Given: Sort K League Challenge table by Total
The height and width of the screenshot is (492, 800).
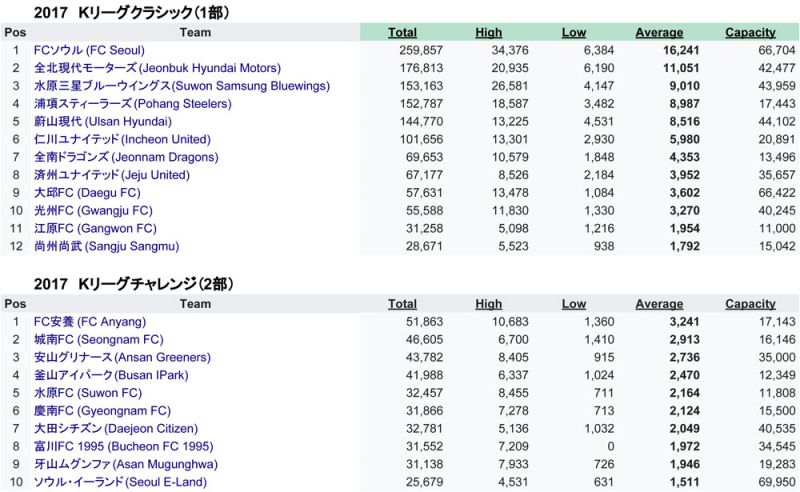Looking at the screenshot, I should [x=403, y=304].
